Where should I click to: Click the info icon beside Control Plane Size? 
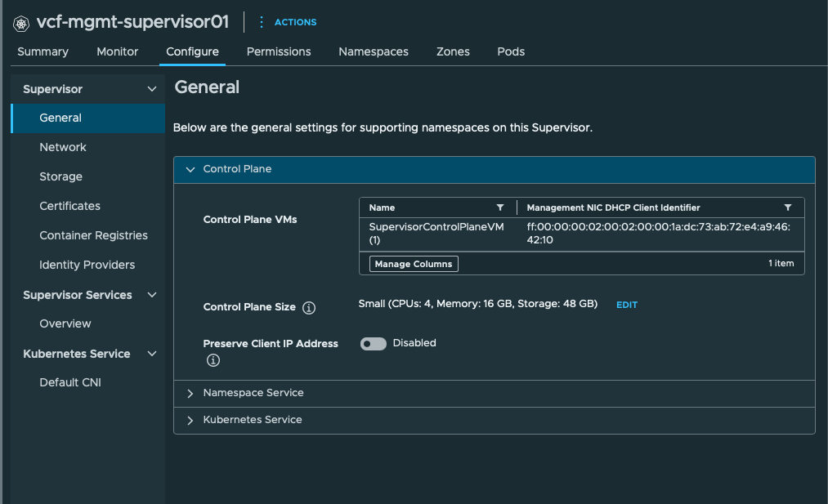(x=309, y=308)
